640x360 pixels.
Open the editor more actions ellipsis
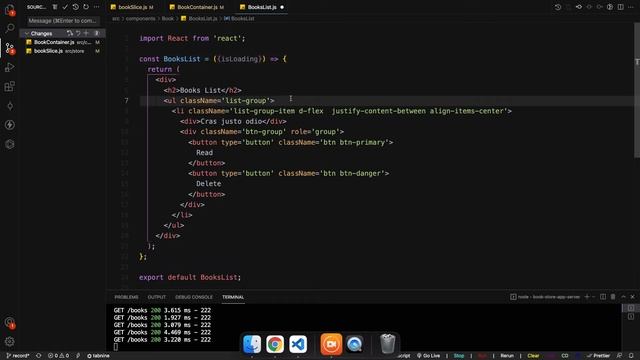click(x=631, y=7)
